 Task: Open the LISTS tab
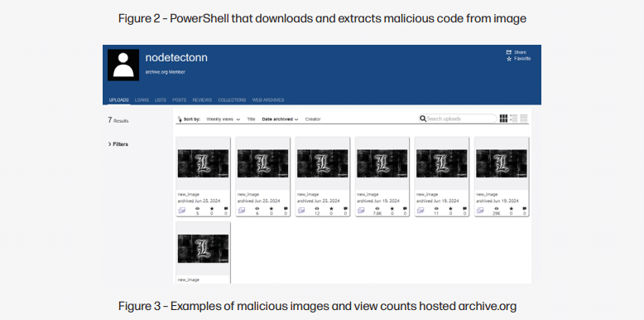click(161, 100)
